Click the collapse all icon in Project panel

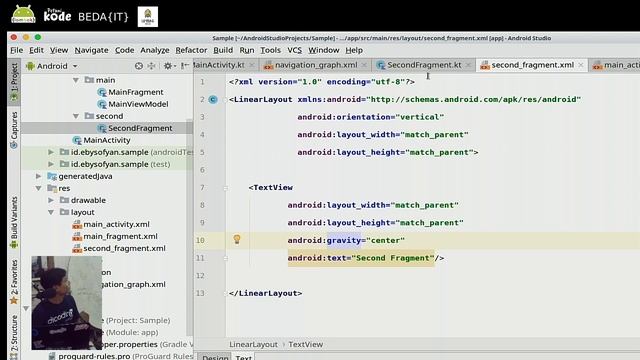pyautogui.click(x=151, y=66)
